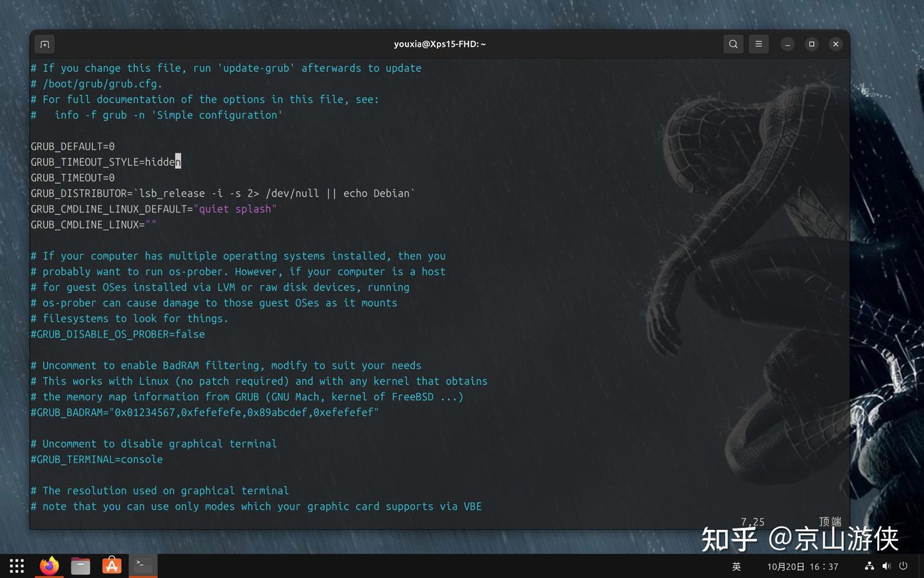Close the terminal with the X button
The width and height of the screenshot is (924, 578).
[835, 44]
